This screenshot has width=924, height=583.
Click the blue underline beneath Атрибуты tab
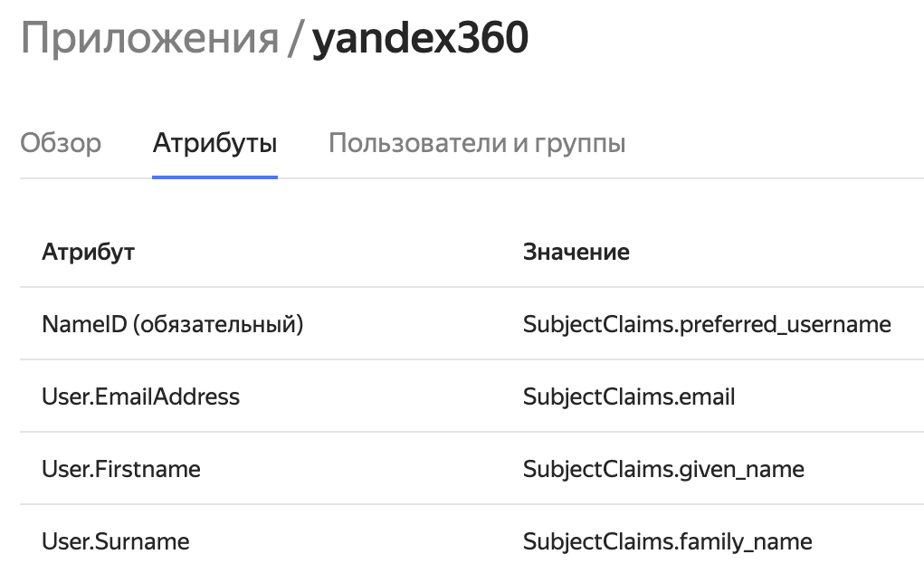click(x=214, y=177)
